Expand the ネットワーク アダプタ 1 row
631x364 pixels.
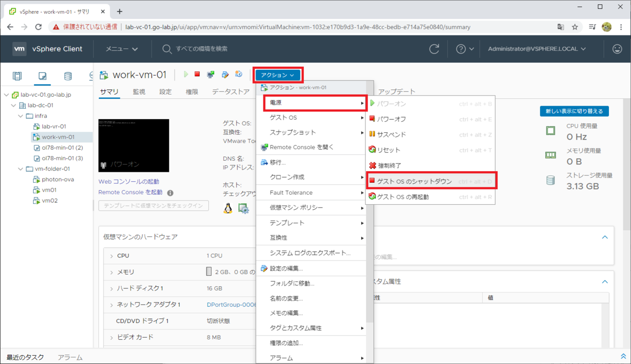[111, 305]
